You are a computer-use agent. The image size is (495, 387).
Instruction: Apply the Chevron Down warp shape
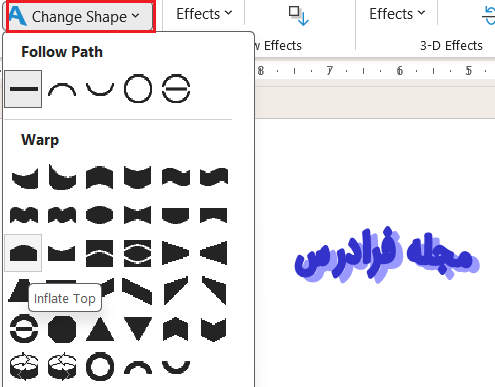pyautogui.click(x=214, y=329)
